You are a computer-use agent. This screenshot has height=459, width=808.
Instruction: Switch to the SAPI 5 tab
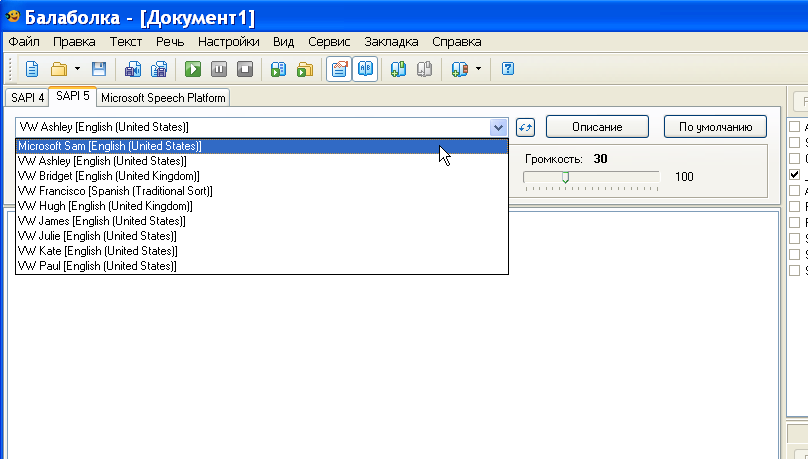coord(73,96)
